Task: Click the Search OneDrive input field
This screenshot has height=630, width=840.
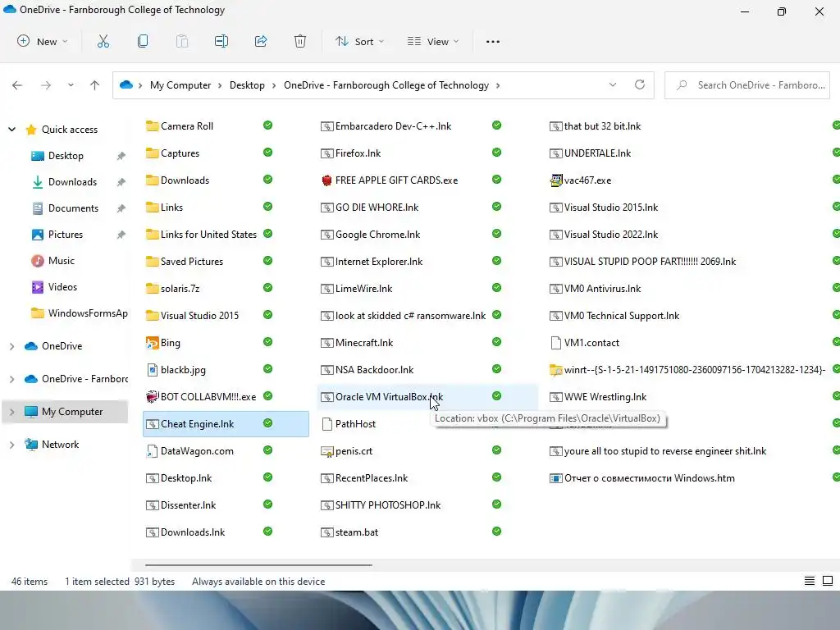Action: coord(747,85)
